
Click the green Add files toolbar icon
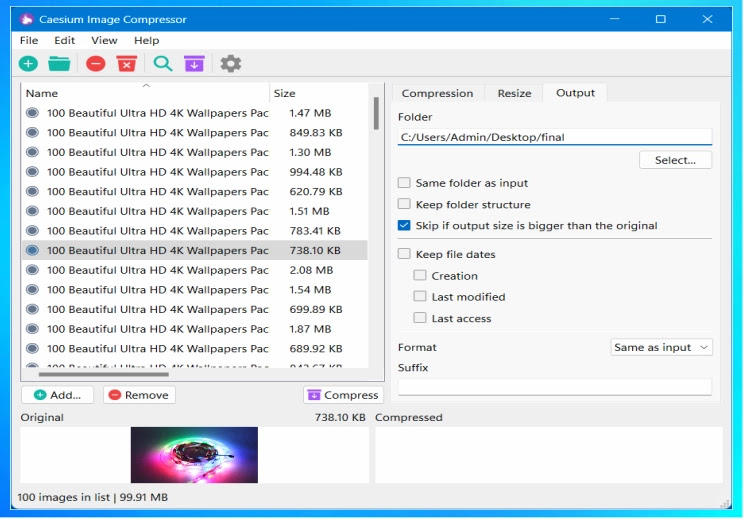point(28,64)
